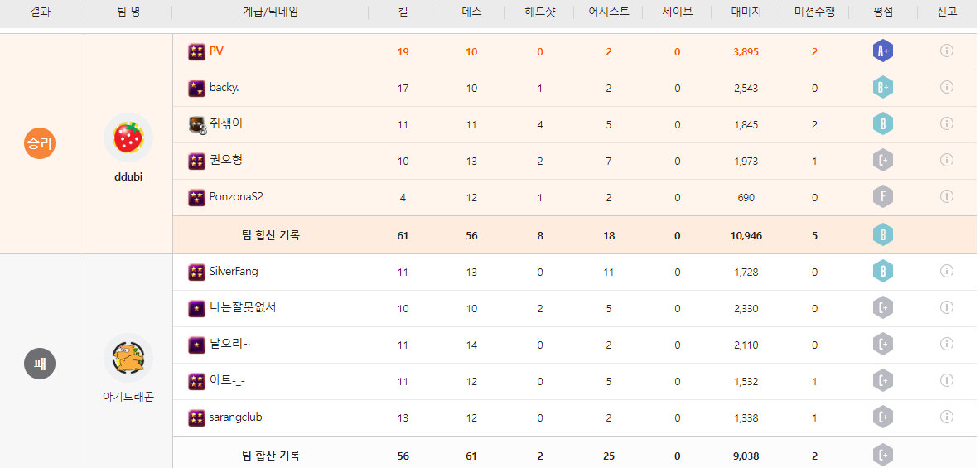The width and height of the screenshot is (980, 468).
Task: Click the ddubi team name text
Action: pyautogui.click(x=128, y=177)
